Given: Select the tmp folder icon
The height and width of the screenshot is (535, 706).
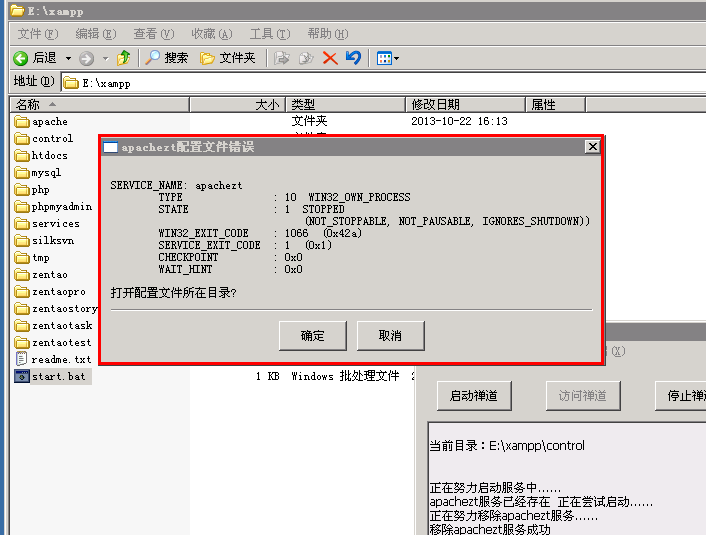Looking at the screenshot, I should coord(22,258).
